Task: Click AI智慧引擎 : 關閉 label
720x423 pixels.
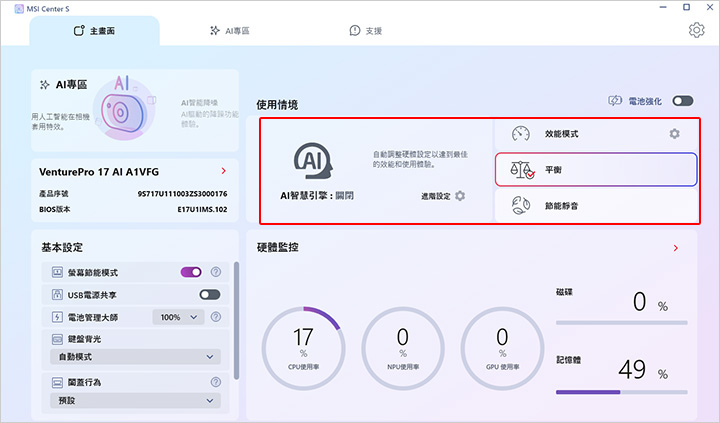Action: coord(317,196)
